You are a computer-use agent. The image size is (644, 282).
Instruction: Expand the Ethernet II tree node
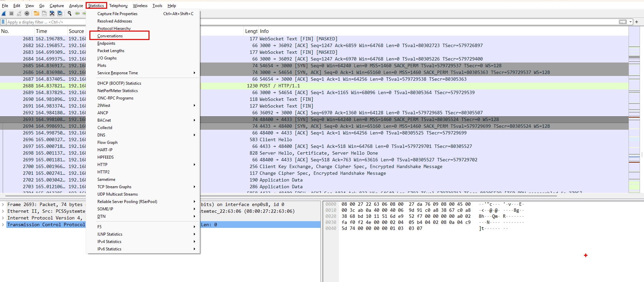(x=3, y=211)
